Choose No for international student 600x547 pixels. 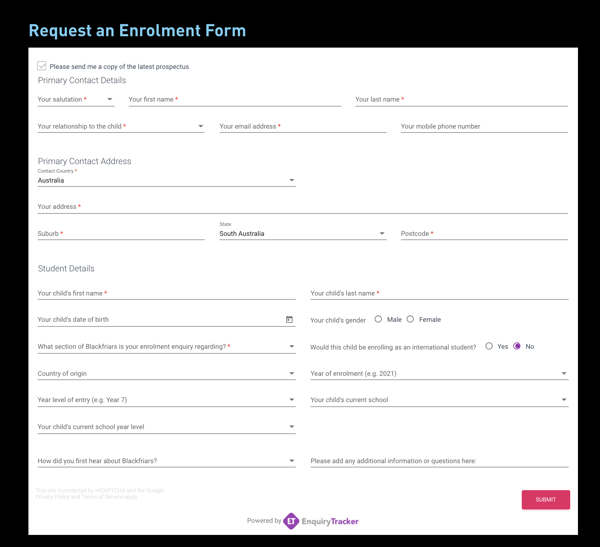517,346
